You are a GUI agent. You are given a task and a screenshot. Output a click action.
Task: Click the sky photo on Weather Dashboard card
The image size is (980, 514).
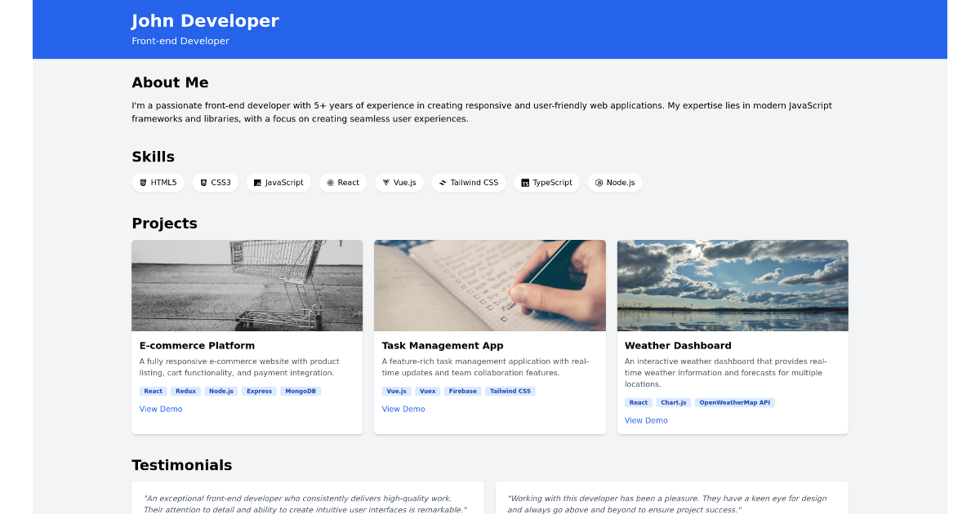[x=732, y=285]
